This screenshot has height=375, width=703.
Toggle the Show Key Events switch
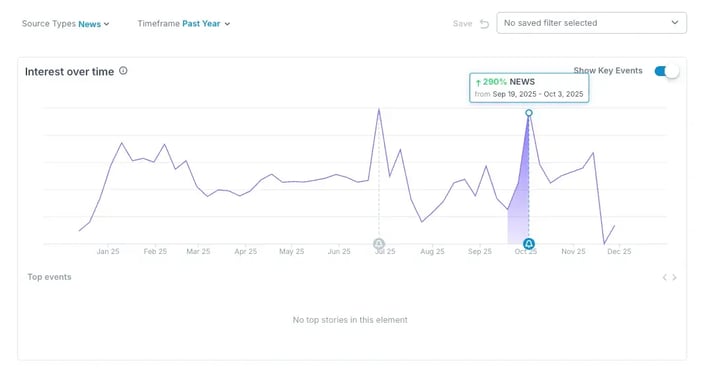[667, 71]
